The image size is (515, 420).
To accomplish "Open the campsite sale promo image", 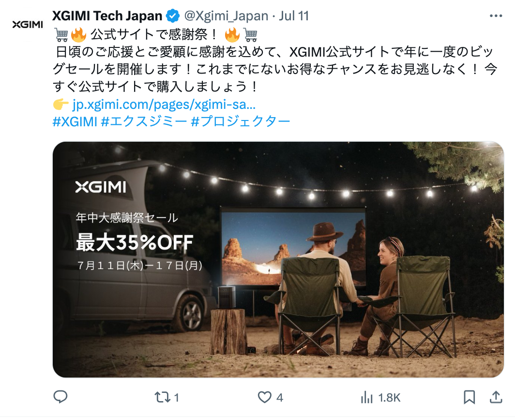I will [278, 259].
